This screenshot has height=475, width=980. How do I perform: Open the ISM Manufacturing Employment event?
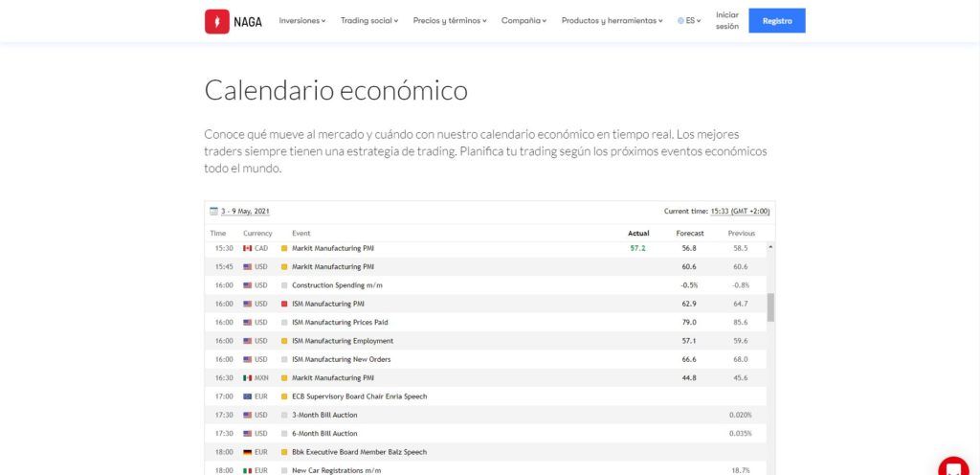343,341
